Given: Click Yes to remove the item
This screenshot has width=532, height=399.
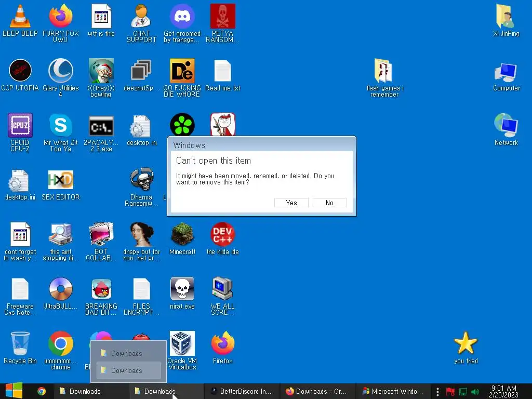Looking at the screenshot, I should (291, 203).
